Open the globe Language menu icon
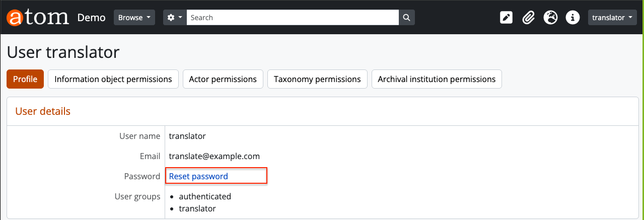This screenshot has height=220, width=644. point(550,18)
